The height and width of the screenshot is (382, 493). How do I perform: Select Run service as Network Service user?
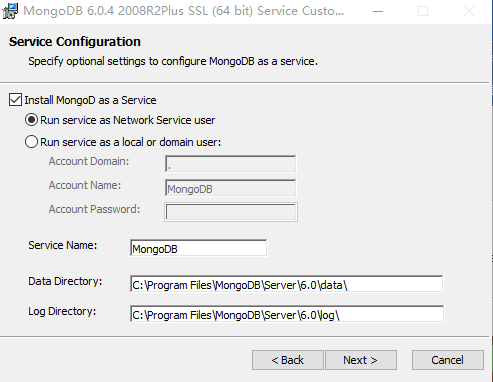pyautogui.click(x=31, y=120)
